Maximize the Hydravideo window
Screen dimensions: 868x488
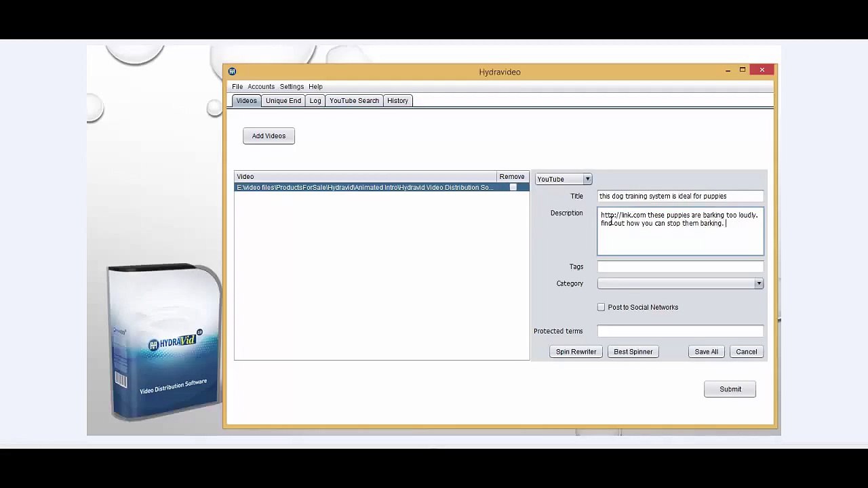point(743,70)
